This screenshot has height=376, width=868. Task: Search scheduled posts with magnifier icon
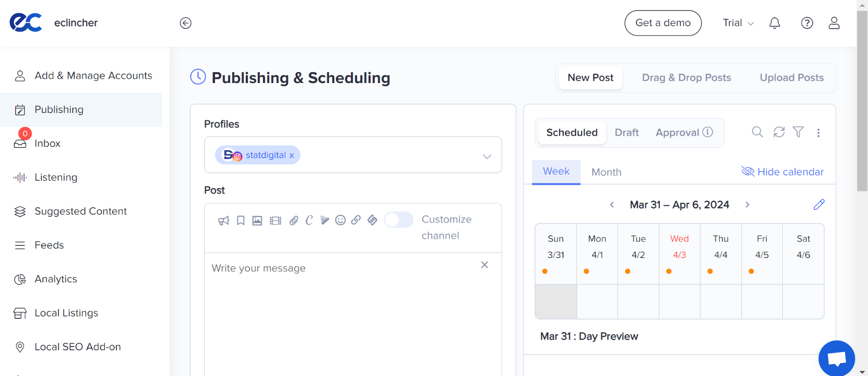757,132
